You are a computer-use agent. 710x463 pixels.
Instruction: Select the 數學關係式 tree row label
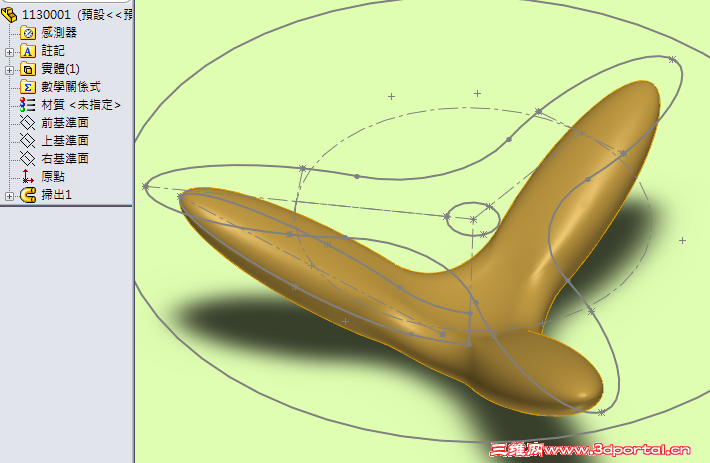71,86
